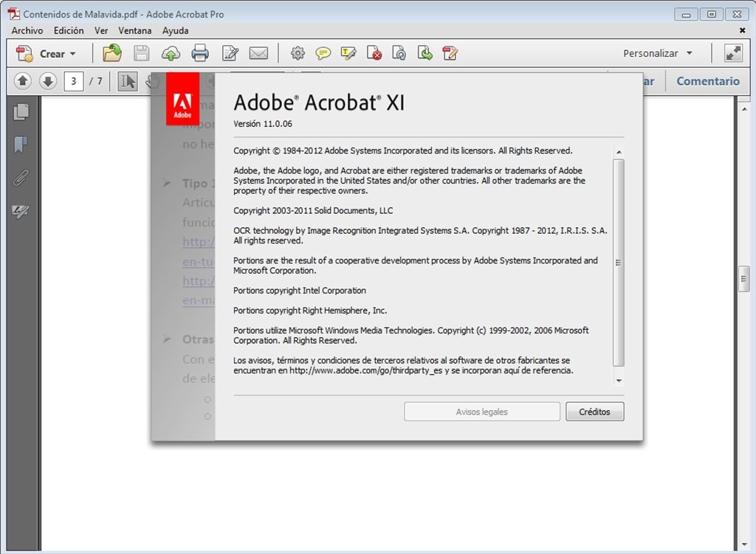The height and width of the screenshot is (554, 756).
Task: Open the Personalizar dropdown
Action: 658,53
